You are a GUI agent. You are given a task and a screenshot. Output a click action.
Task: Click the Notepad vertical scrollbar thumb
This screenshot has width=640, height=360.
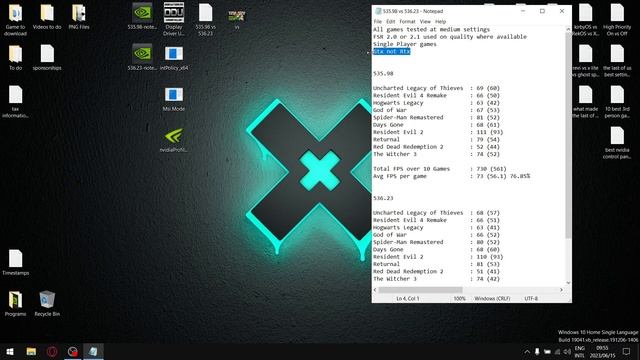[568, 135]
